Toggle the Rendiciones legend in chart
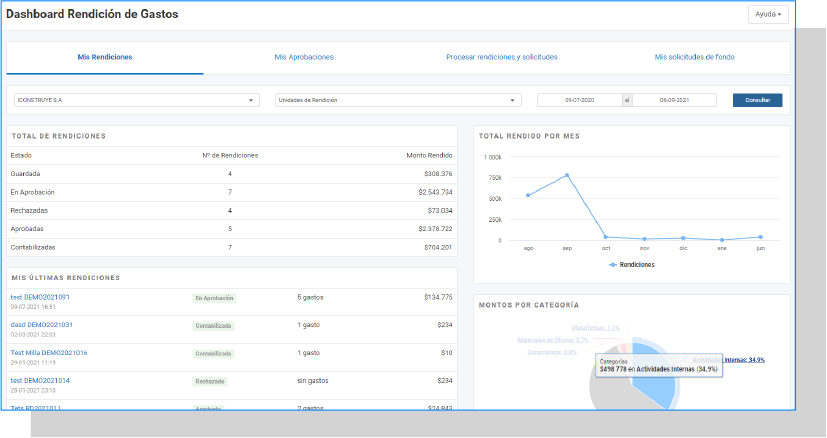 click(x=632, y=265)
